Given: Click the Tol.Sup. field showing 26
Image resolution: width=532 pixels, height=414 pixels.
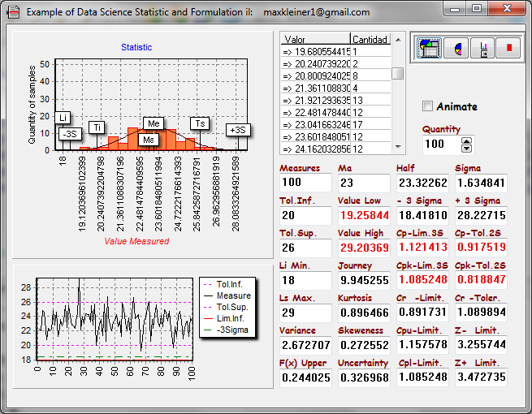Looking at the screenshot, I should click(x=305, y=248).
